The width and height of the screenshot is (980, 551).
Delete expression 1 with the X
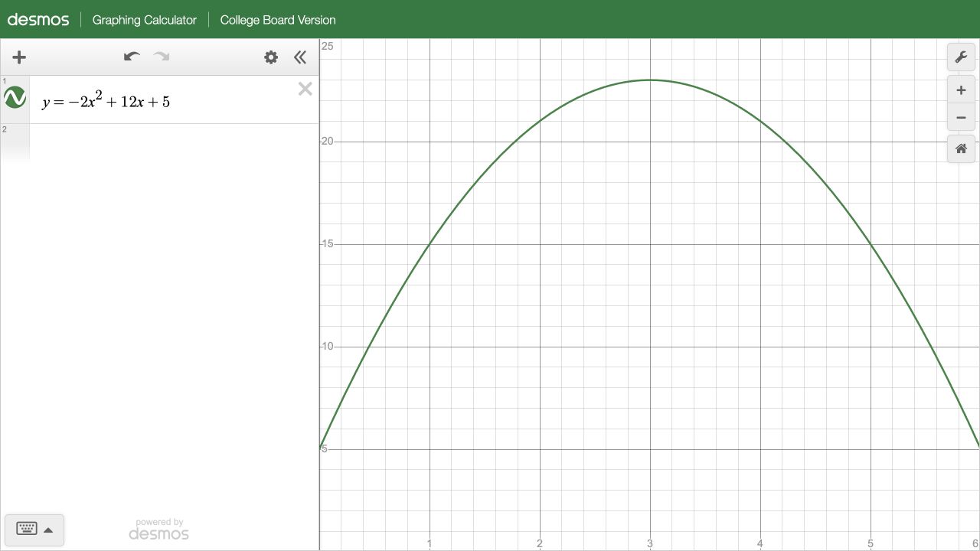coord(305,89)
